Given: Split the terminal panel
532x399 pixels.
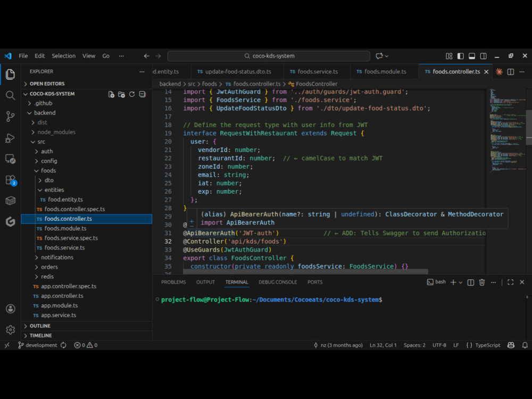Looking at the screenshot, I should click(471, 282).
